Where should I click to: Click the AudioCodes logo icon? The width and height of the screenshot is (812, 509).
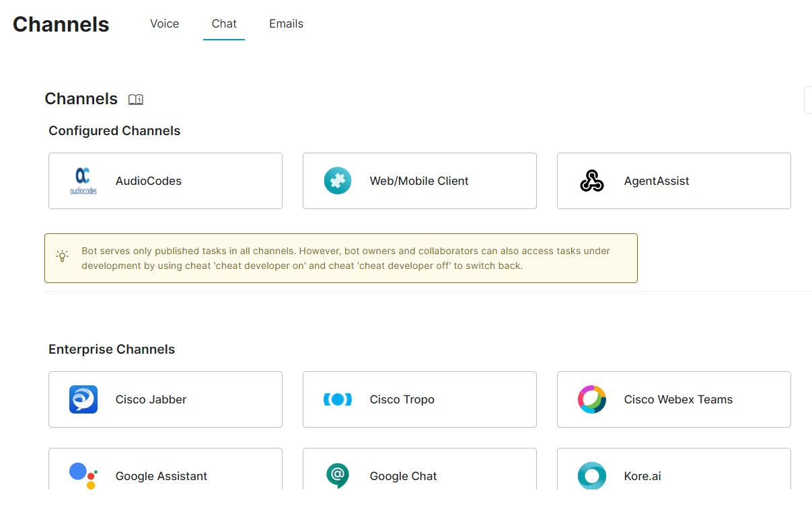[x=83, y=181]
